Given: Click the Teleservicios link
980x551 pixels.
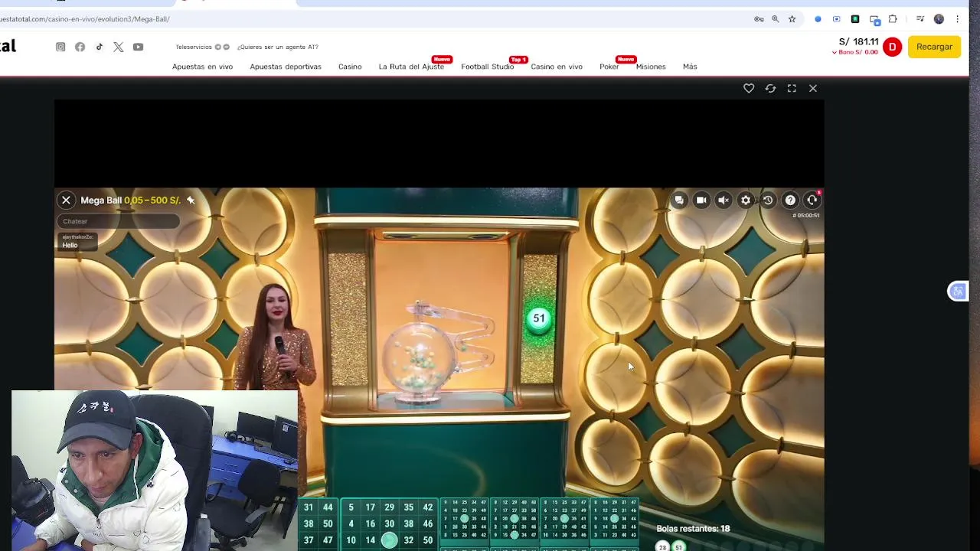Looking at the screenshot, I should (193, 47).
